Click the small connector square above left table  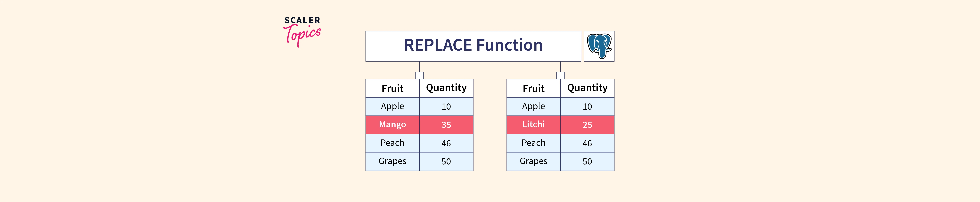(419, 75)
